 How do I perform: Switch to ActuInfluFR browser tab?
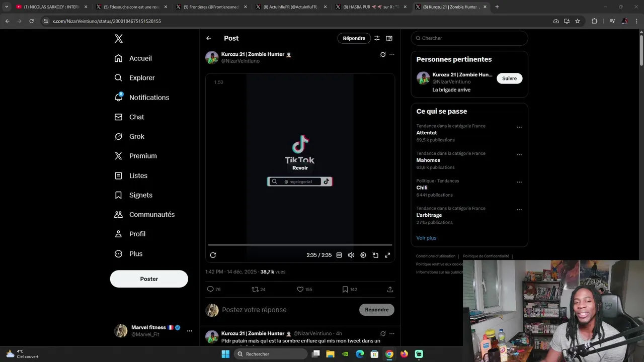(291, 7)
